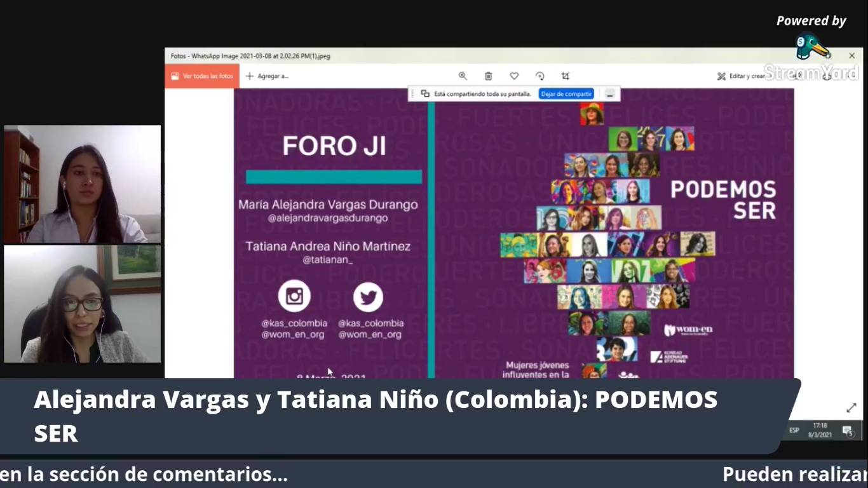This screenshot has width=868, height=488.
Task: Delete the photo with the trash icon
Action: point(488,76)
